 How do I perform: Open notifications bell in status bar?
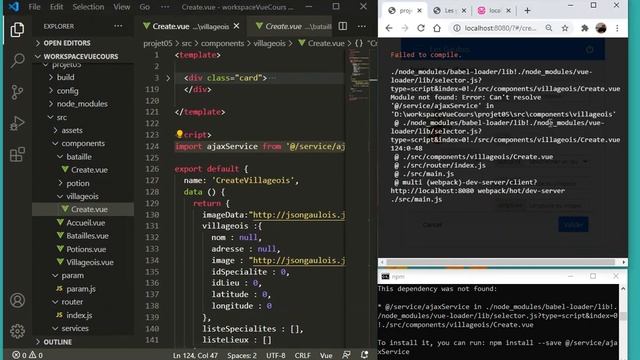point(364,355)
